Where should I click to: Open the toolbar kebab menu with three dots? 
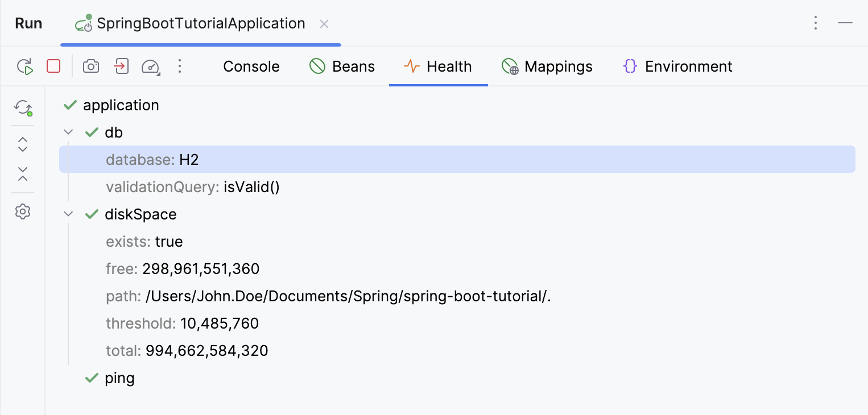point(180,67)
